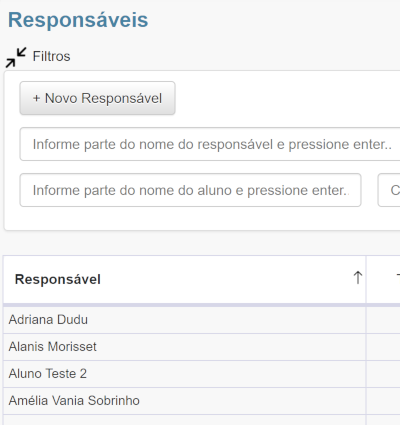
Task: Click the Responsáveis page title
Action: [x=78, y=20]
